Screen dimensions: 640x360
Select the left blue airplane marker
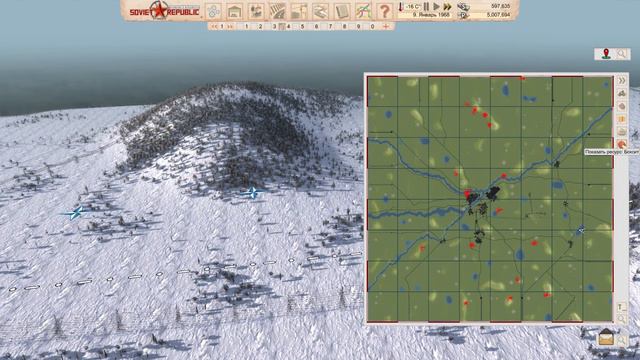[x=75, y=212]
